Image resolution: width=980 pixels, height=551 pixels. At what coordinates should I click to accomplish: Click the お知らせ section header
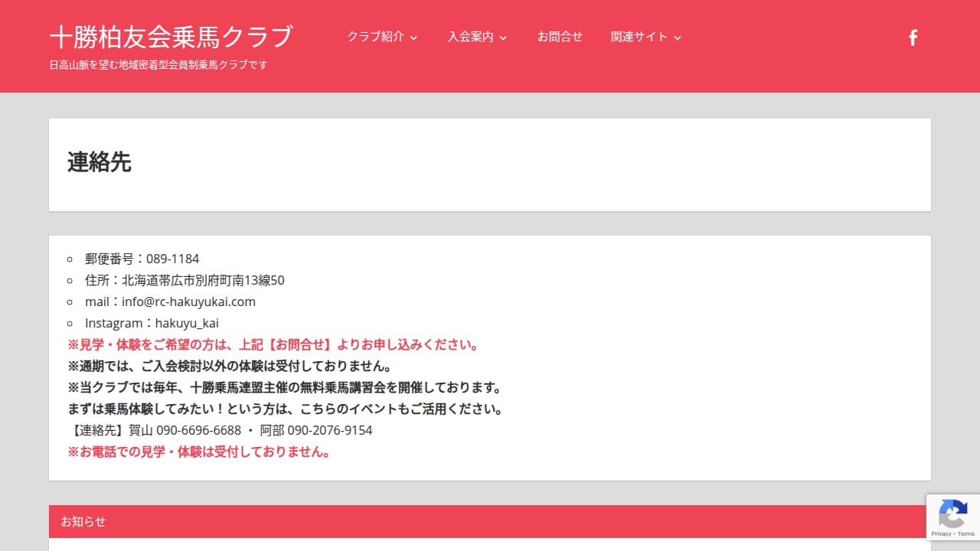click(x=83, y=521)
